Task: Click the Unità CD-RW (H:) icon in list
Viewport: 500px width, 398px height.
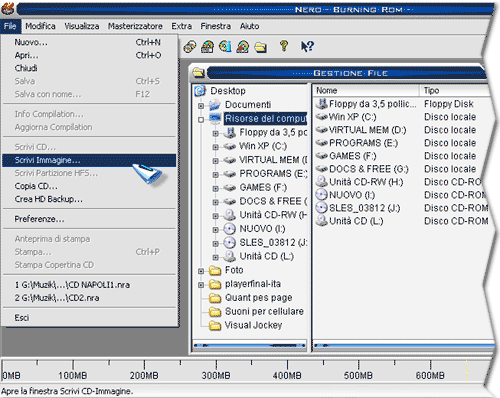Action: click(x=322, y=182)
